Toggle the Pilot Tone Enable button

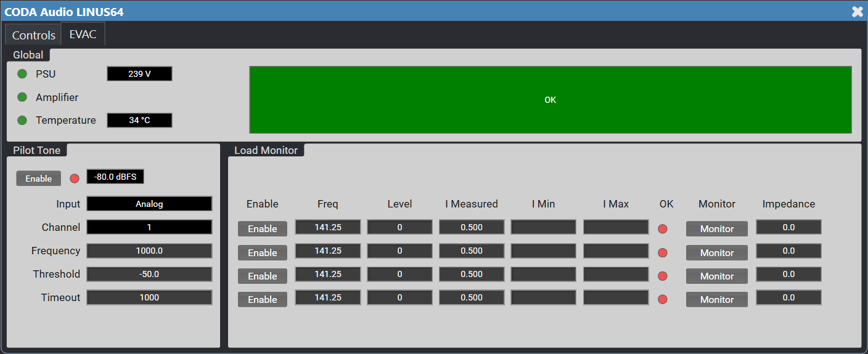click(x=39, y=179)
